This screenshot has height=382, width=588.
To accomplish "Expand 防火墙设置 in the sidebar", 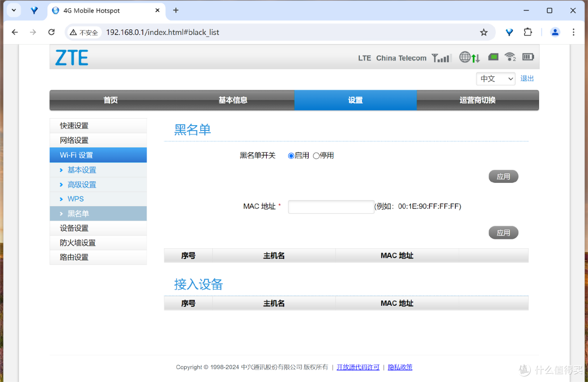I will pyautogui.click(x=98, y=243).
